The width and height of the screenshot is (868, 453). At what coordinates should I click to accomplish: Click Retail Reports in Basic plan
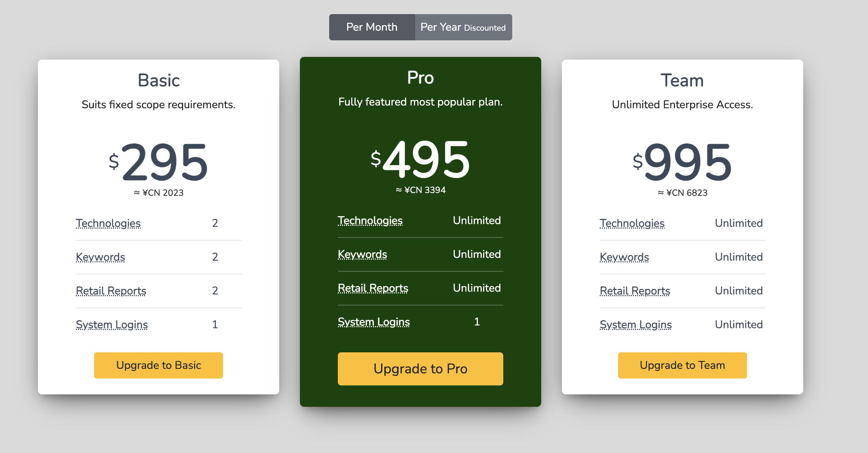[111, 291]
